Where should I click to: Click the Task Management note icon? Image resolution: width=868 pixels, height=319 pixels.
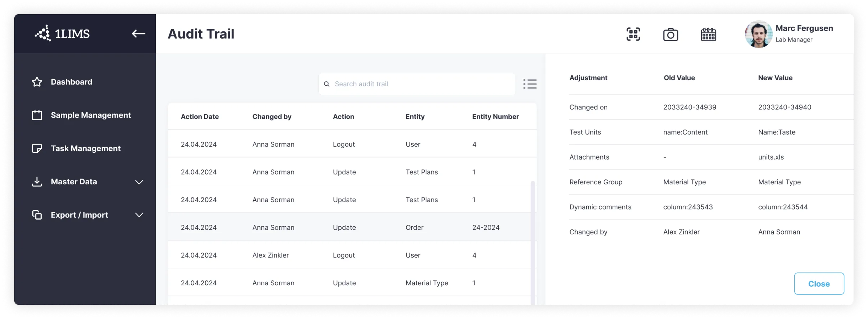tap(37, 148)
